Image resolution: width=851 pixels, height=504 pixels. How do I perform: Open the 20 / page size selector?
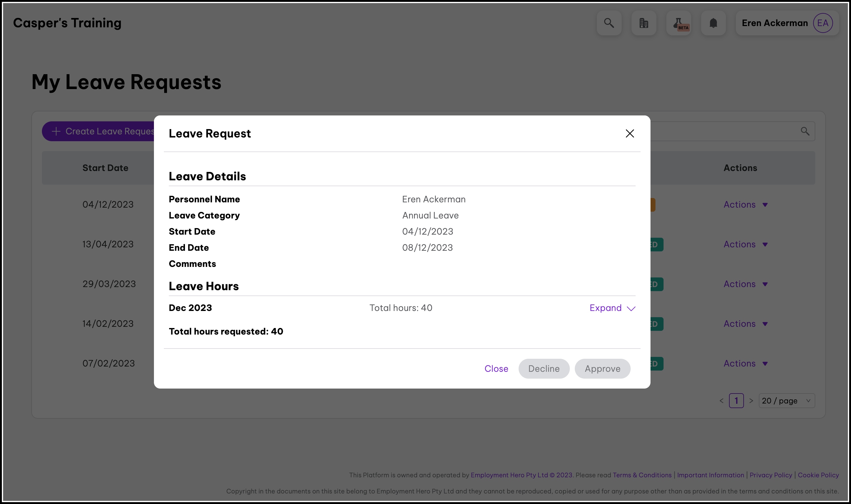click(x=786, y=401)
